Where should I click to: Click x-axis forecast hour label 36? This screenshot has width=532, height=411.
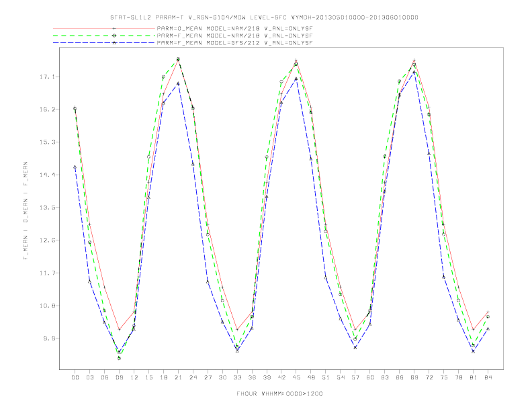click(252, 377)
